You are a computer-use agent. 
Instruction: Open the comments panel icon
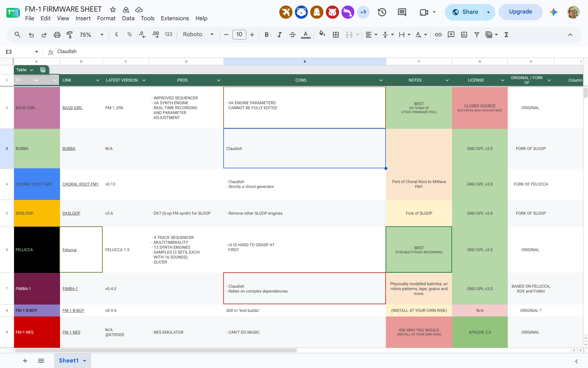point(402,12)
